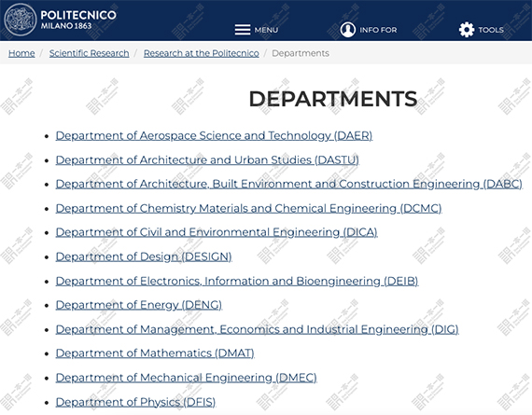The height and width of the screenshot is (415, 532).
Task: Open the DEIB department link
Action: click(x=237, y=281)
